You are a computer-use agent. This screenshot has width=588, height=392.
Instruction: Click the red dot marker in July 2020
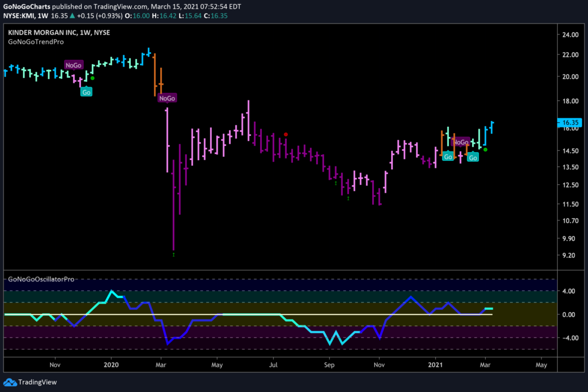coord(286,134)
